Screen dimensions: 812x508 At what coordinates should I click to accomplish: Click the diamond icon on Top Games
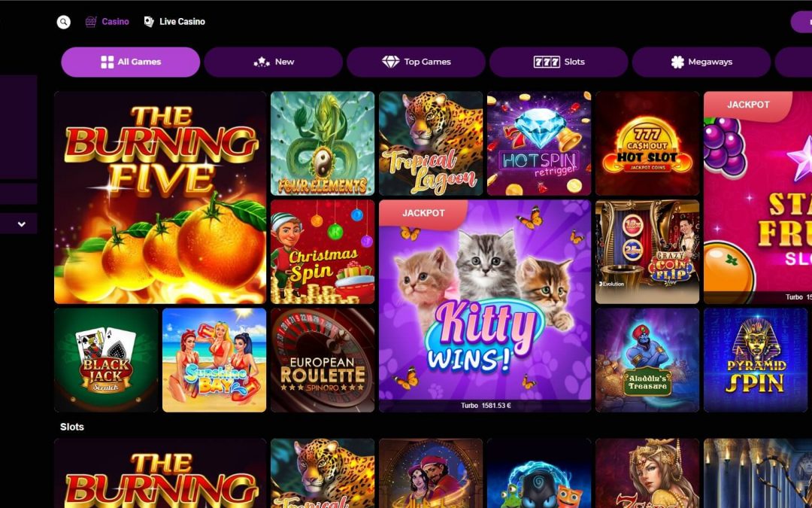390,62
